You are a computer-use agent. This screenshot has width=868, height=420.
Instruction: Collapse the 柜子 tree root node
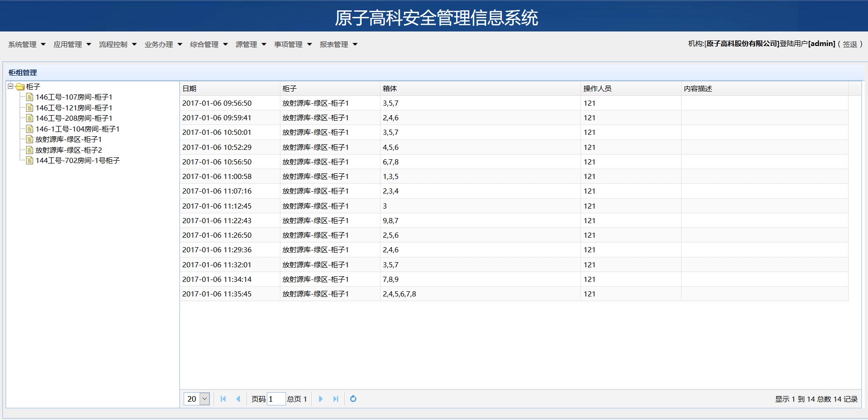click(10, 86)
